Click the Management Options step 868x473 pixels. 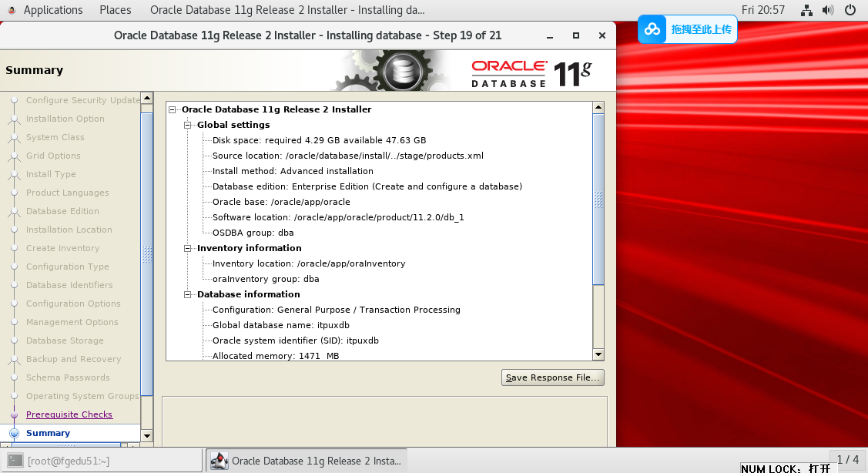[72, 322]
